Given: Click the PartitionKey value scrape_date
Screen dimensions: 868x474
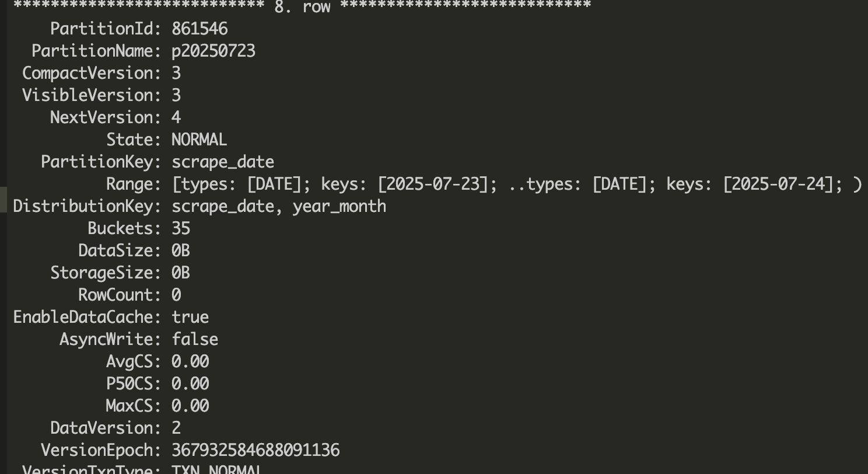Looking at the screenshot, I should (223, 162).
